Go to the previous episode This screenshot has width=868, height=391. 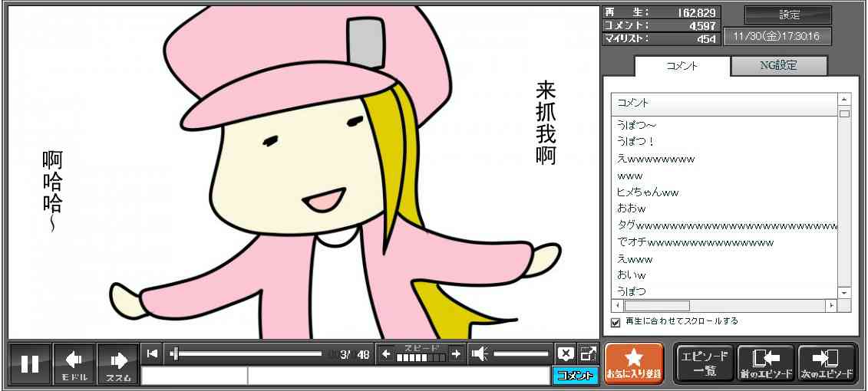(765, 363)
